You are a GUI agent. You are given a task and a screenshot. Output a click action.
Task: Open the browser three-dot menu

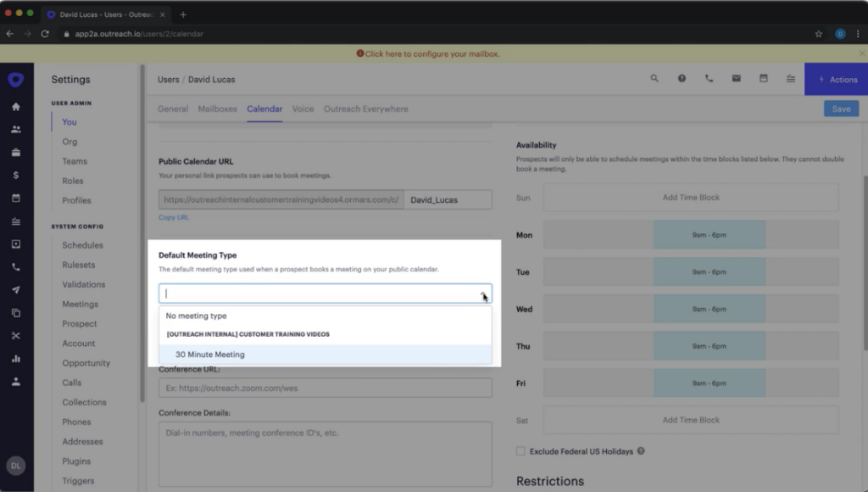pos(858,34)
